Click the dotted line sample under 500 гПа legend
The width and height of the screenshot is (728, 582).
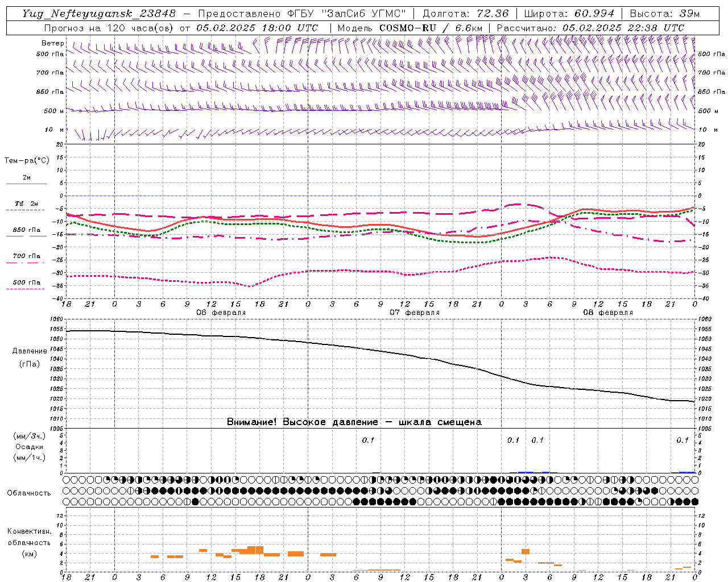click(x=26, y=289)
